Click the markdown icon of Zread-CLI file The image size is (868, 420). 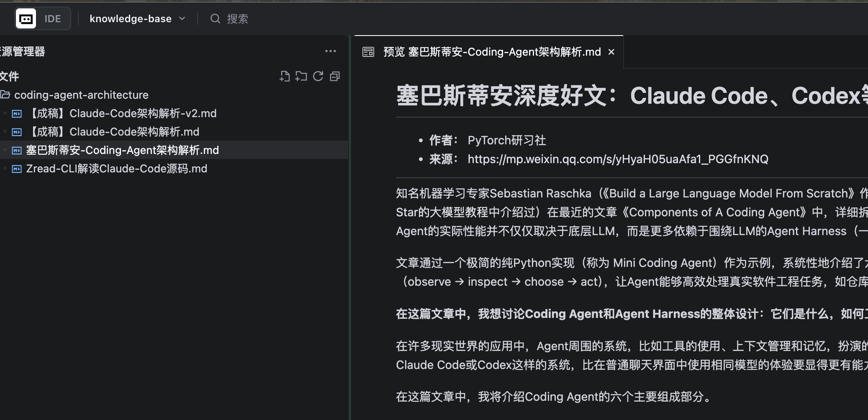click(x=17, y=169)
